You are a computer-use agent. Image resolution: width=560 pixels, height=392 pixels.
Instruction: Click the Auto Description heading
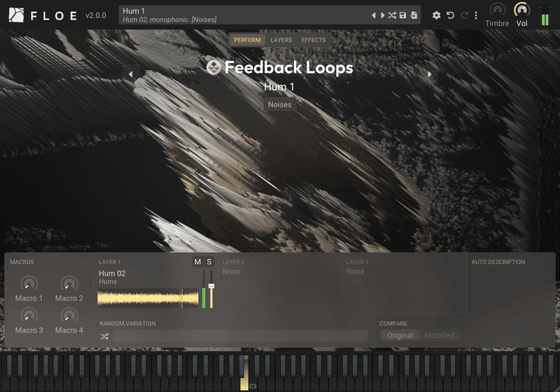coord(498,262)
